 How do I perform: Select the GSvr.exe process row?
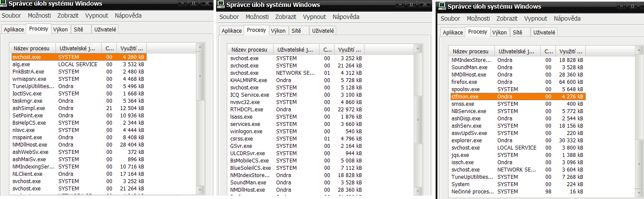[x=297, y=146]
